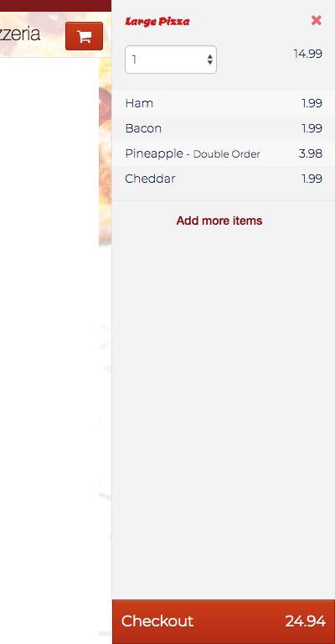Click the pizzeria logo text in header
This screenshot has height=644, width=335.
tap(20, 34)
